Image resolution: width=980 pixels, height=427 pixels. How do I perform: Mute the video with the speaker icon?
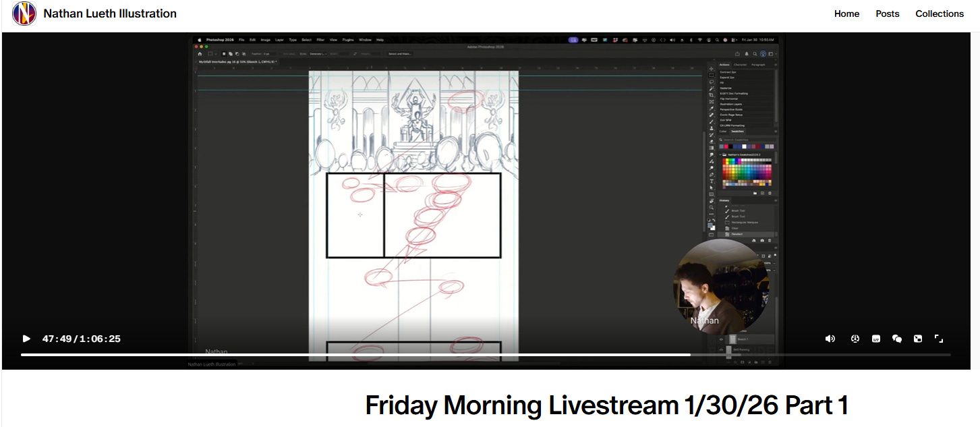[x=830, y=339]
